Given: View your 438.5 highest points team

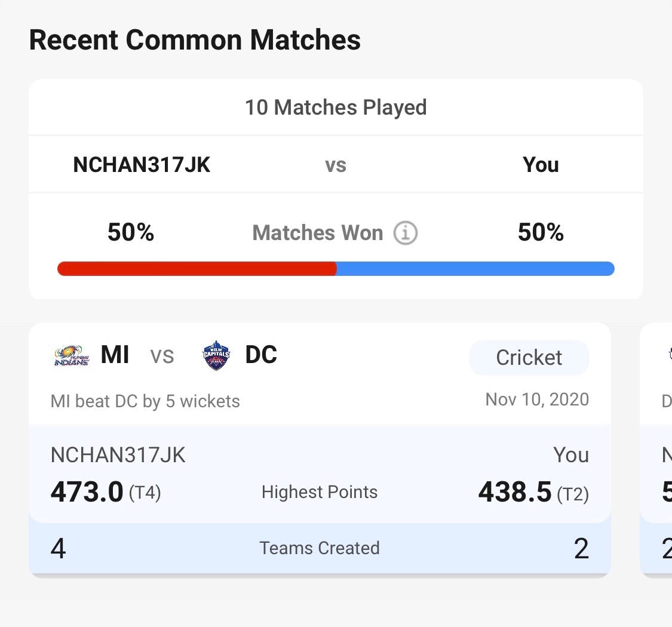Looking at the screenshot, I should (x=533, y=491).
